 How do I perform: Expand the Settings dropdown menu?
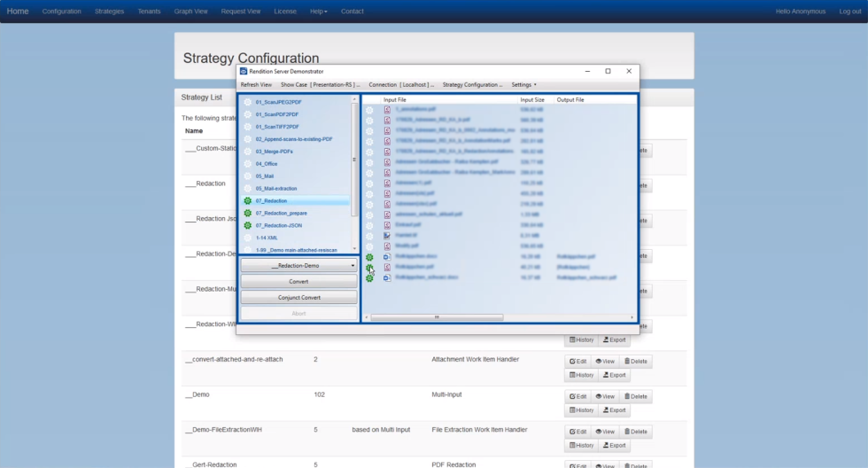pyautogui.click(x=523, y=85)
